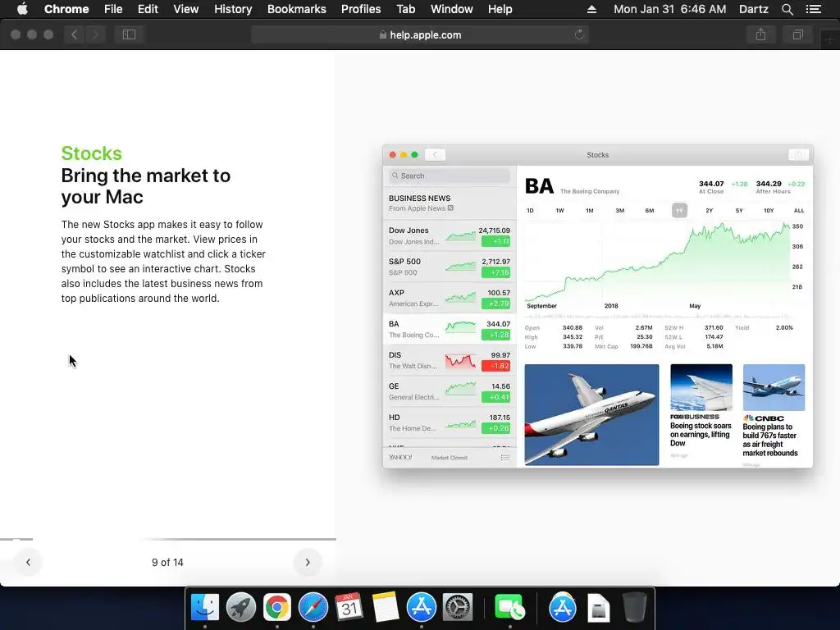840x630 pixels.
Task: Open Finder from the dock
Action: pyautogui.click(x=204, y=608)
